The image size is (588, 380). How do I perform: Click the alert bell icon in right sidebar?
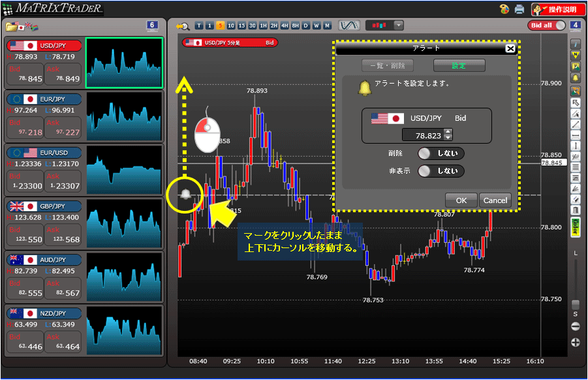575,78
